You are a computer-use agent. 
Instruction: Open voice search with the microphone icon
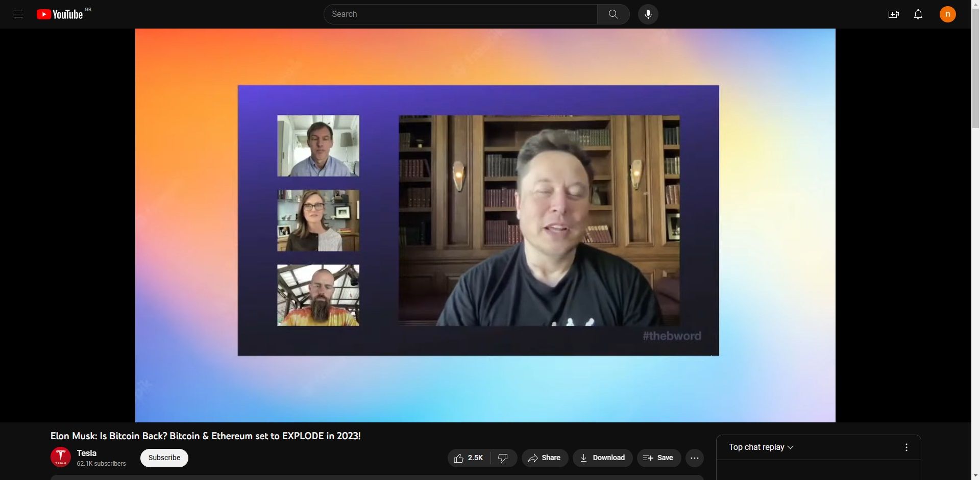pyautogui.click(x=648, y=14)
